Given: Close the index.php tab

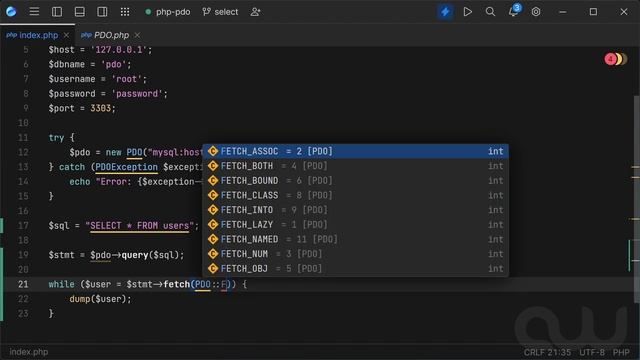Looking at the screenshot, I should (x=66, y=36).
